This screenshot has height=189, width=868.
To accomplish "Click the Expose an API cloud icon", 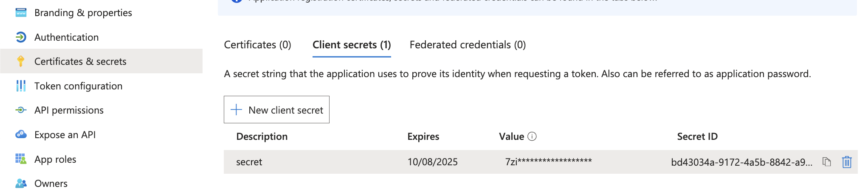I will pyautogui.click(x=21, y=135).
